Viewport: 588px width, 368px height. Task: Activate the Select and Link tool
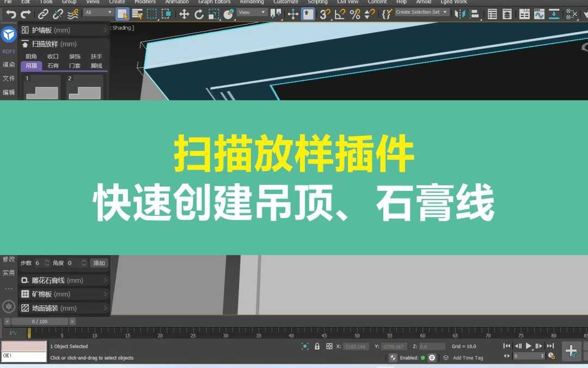click(43, 14)
